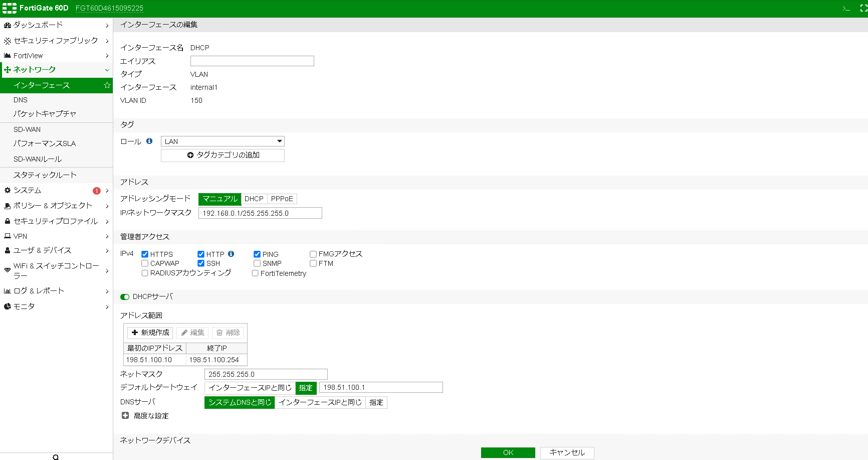Enable RADIUS accounting checkbox
Image resolution: width=868 pixels, height=460 pixels.
(144, 273)
